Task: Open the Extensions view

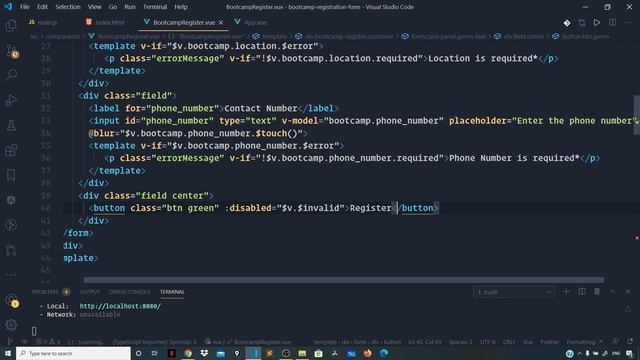Action: [11, 150]
